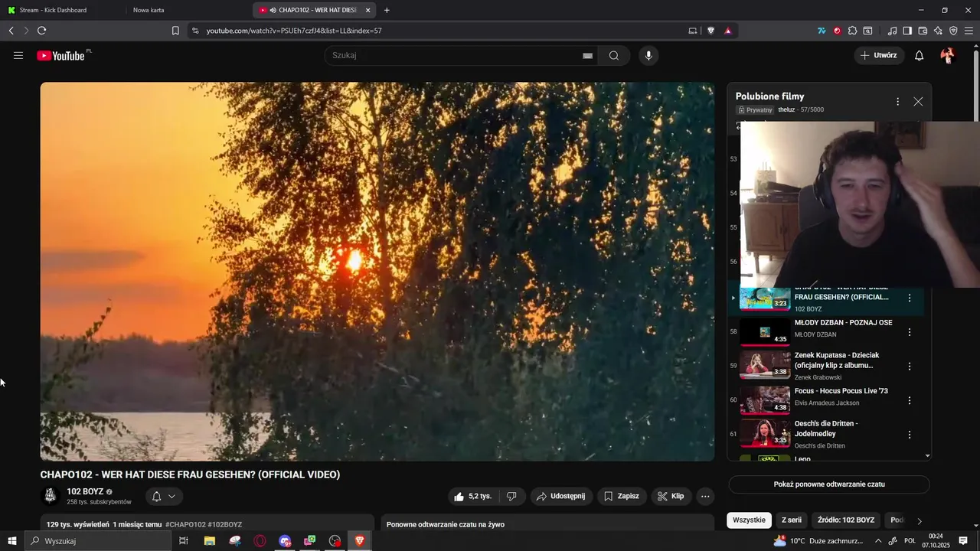Close the CHAPO102 browser tab
This screenshot has width=980, height=551.
click(x=368, y=10)
